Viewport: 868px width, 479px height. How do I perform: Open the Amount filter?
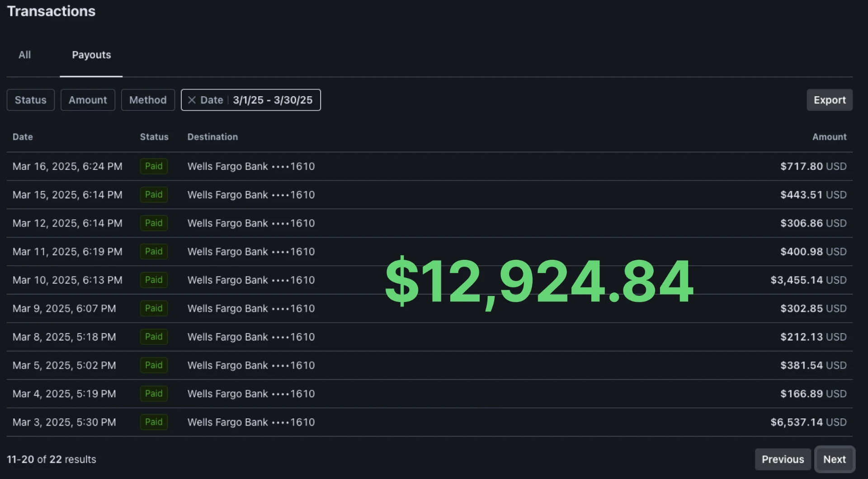tap(88, 100)
